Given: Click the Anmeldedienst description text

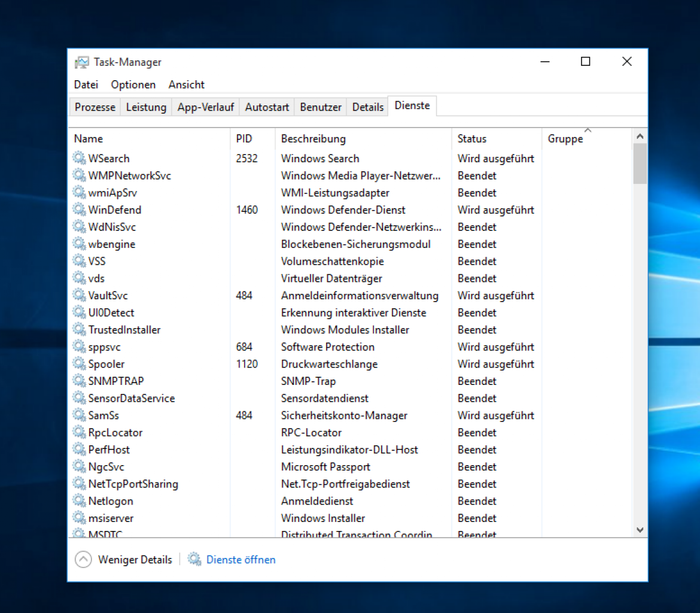Looking at the screenshot, I should pyautogui.click(x=317, y=501).
